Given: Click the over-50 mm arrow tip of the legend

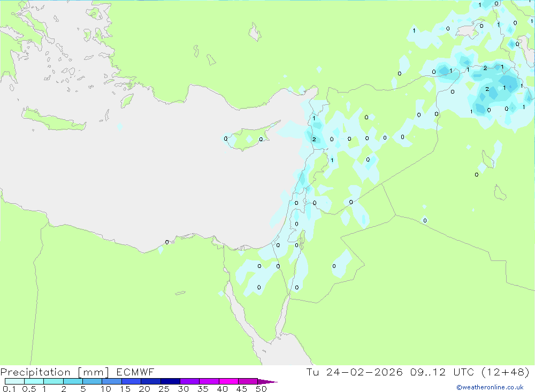Looking at the screenshot, I should tap(267, 382).
